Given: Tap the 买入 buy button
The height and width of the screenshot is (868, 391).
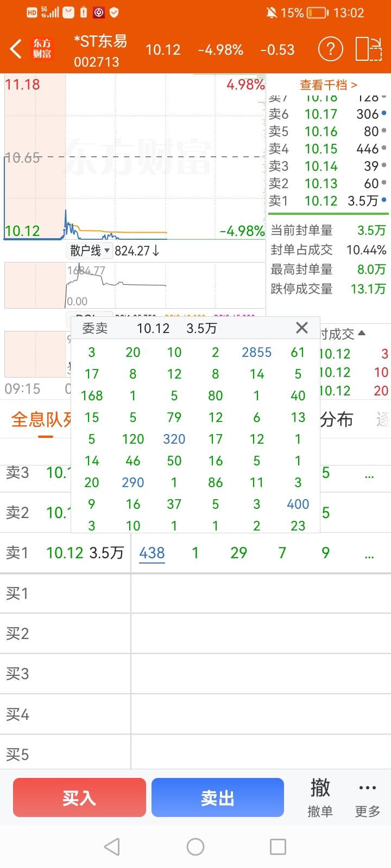Looking at the screenshot, I should (x=79, y=797).
